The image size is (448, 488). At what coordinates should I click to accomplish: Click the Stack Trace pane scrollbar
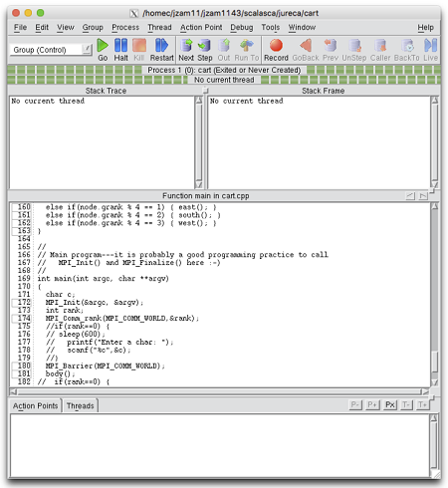click(199, 142)
